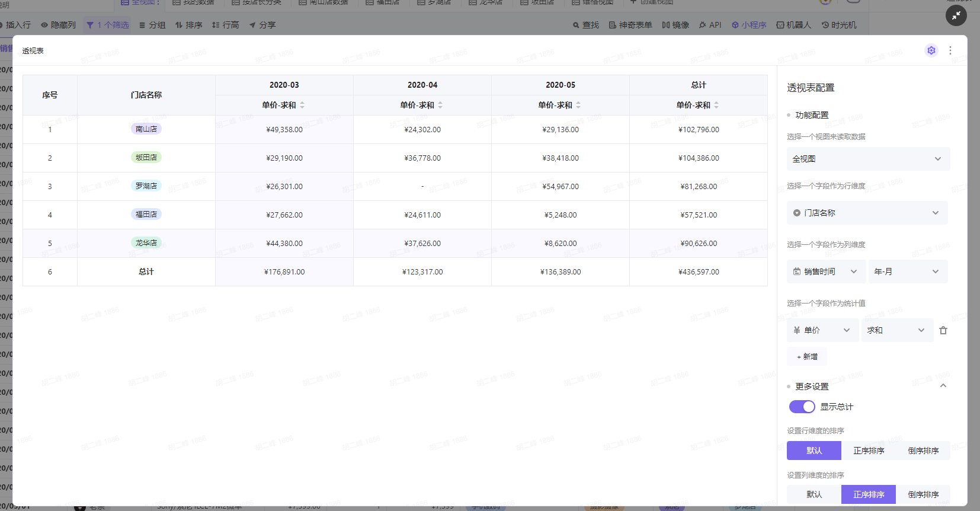Image resolution: width=980 pixels, height=511 pixels.
Task: Open the 时光机 toolbar item
Action: pos(839,25)
